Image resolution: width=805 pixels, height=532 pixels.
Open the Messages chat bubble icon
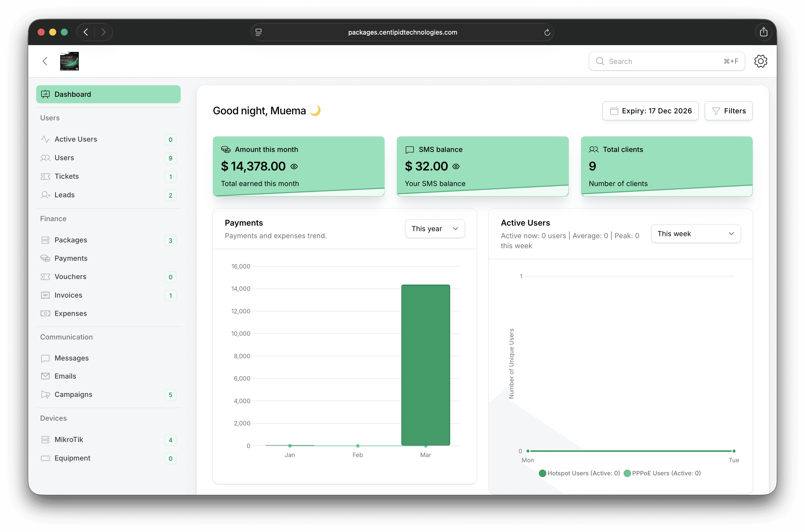click(x=45, y=358)
